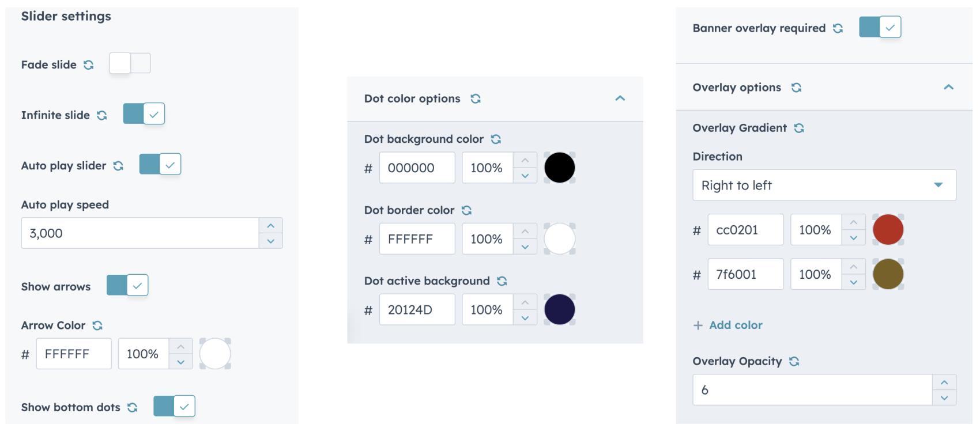Increase the Auto play speed value
This screenshot has height=432, width=980.
(x=271, y=226)
